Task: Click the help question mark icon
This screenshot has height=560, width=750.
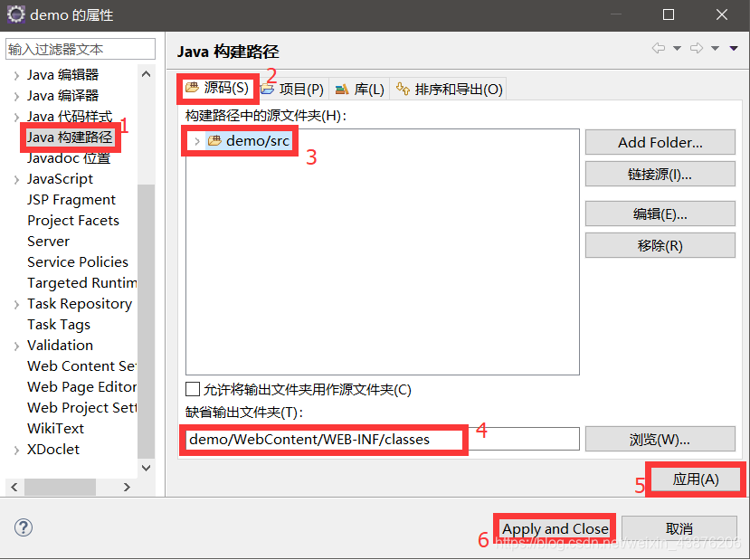Action: [23, 527]
